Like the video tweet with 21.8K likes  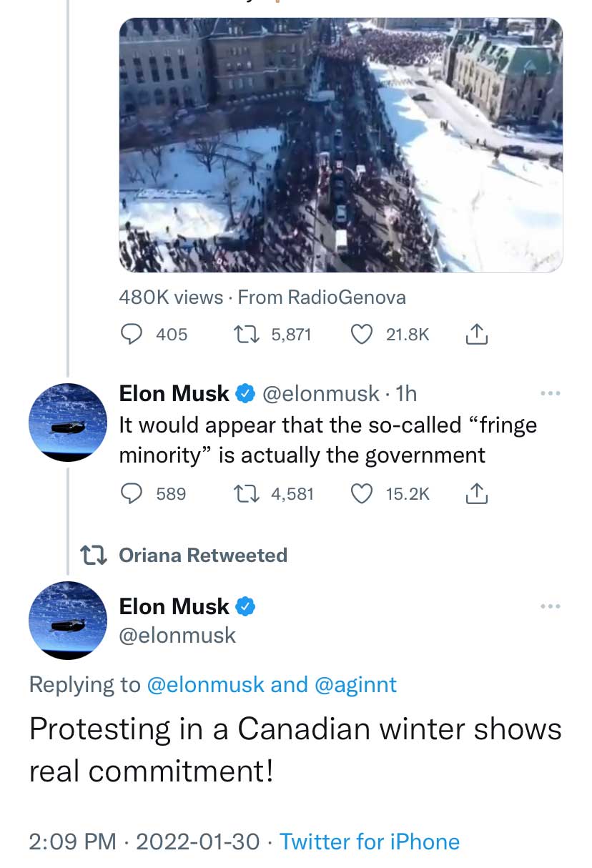click(x=363, y=334)
